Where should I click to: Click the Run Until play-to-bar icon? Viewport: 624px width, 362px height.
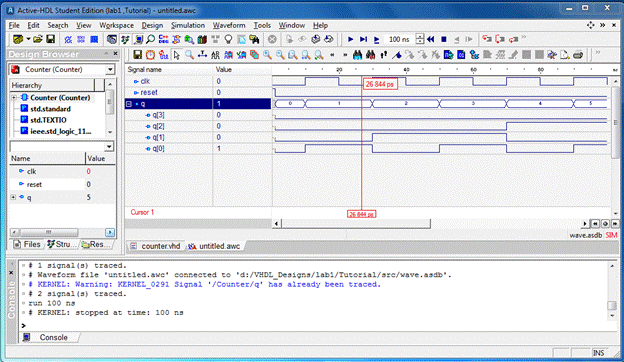pos(363,39)
